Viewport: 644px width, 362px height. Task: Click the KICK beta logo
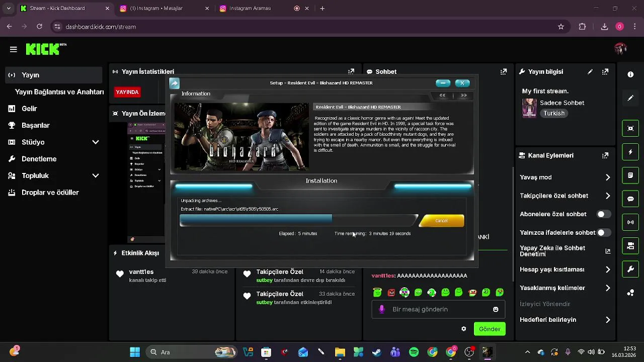pyautogui.click(x=46, y=49)
